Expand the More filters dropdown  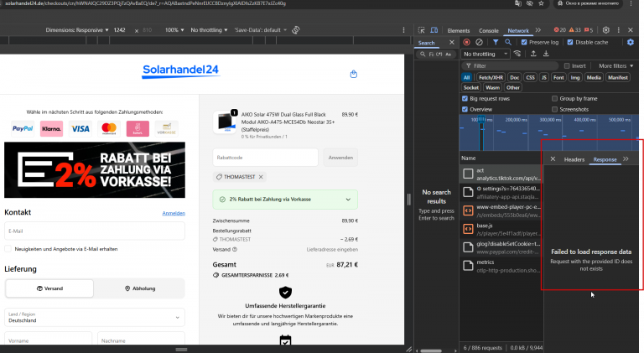pyautogui.click(x=615, y=65)
